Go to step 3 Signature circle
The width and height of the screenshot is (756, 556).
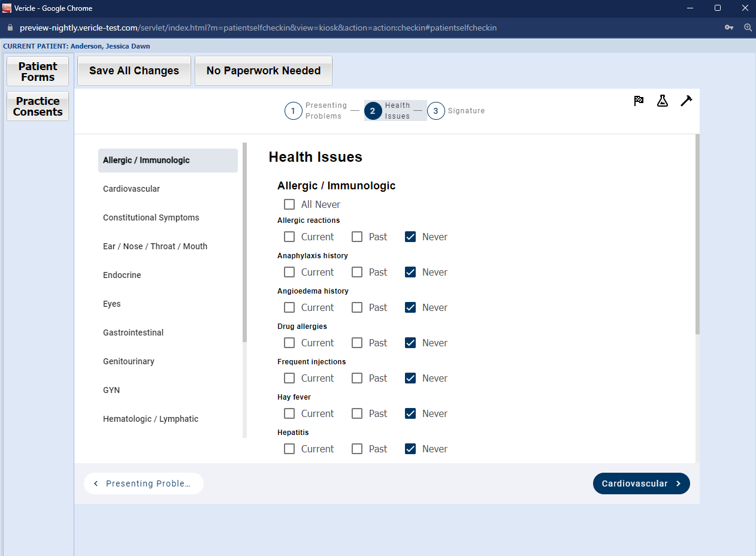pyautogui.click(x=436, y=111)
